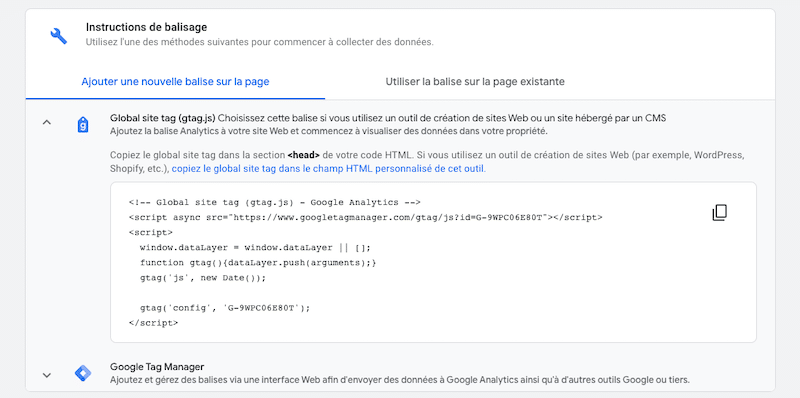This screenshot has width=800, height=398.
Task: Click the Instructions de balisage heading
Action: (146, 27)
